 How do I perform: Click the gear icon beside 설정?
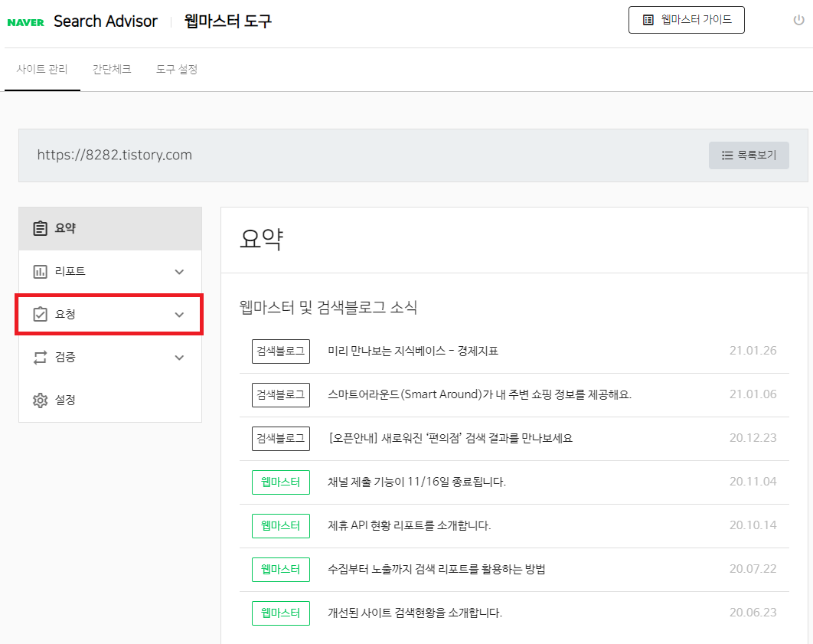pos(40,400)
